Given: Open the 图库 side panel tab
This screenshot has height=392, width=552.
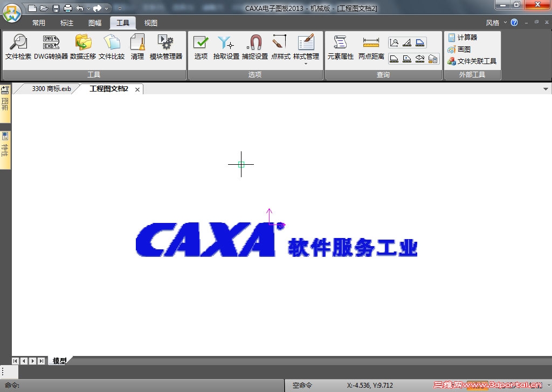Looking at the screenshot, I should click(5, 103).
